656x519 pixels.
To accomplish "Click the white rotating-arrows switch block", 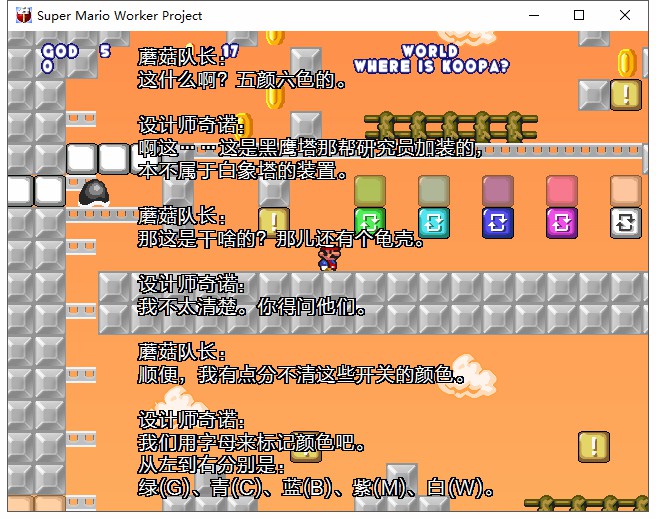I will tap(626, 223).
